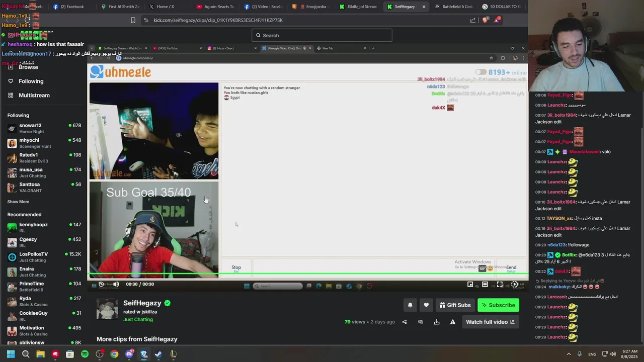
Task: Open Motivation Slots & Casino channel
Action: (44, 330)
